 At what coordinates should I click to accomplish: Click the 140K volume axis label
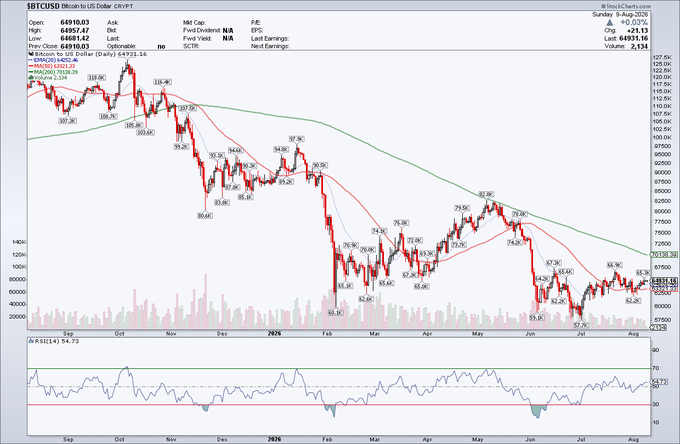click(x=20, y=242)
